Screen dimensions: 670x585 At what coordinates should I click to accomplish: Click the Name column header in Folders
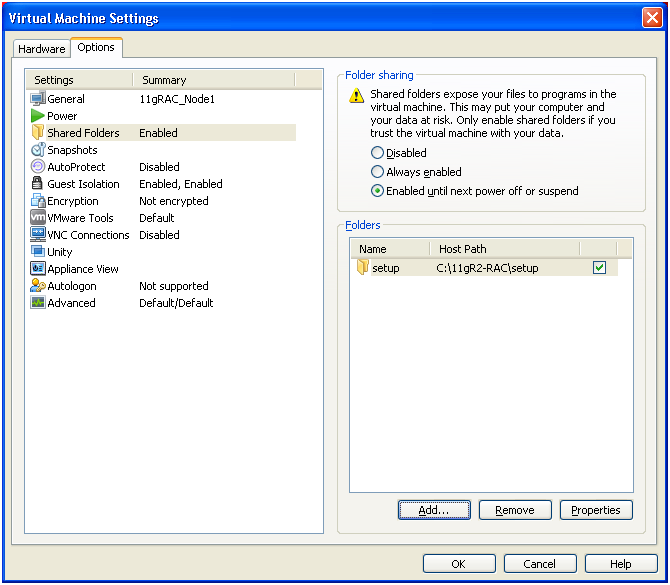[x=390, y=249]
